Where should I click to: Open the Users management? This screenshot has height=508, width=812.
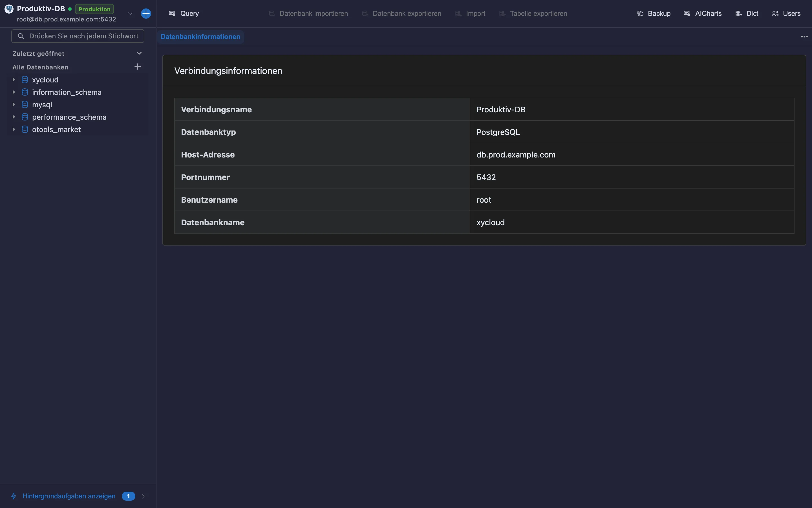(786, 14)
